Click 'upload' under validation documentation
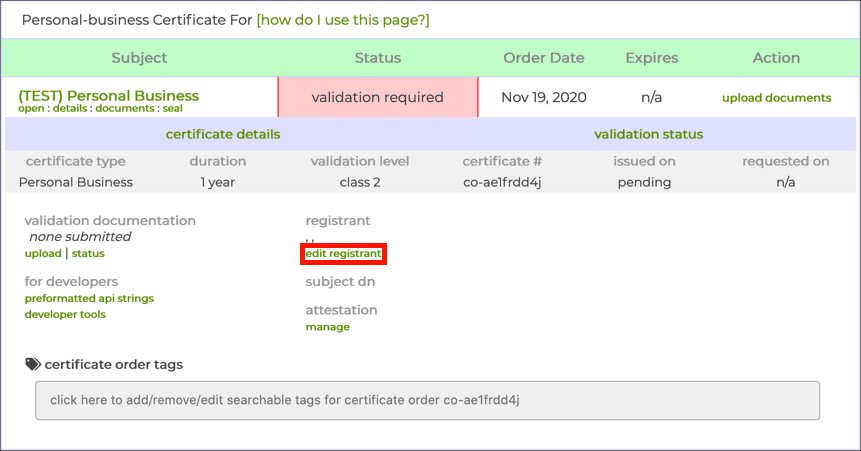 coord(43,254)
